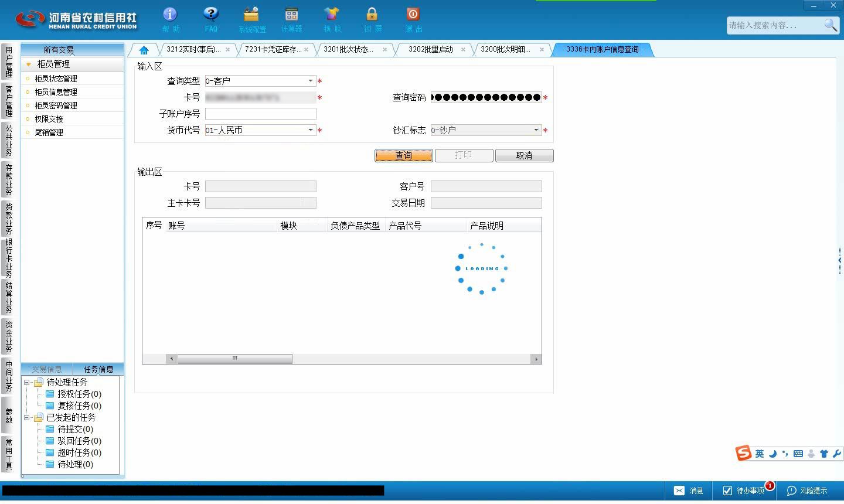Open Sogou skin shirt icon
This screenshot has width=844, height=504.
[824, 454]
